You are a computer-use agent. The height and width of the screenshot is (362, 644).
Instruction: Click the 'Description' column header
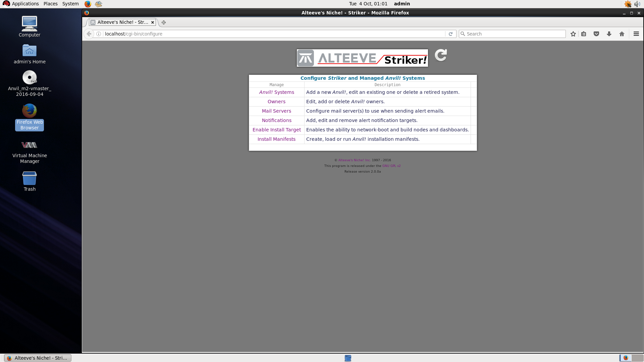point(387,85)
